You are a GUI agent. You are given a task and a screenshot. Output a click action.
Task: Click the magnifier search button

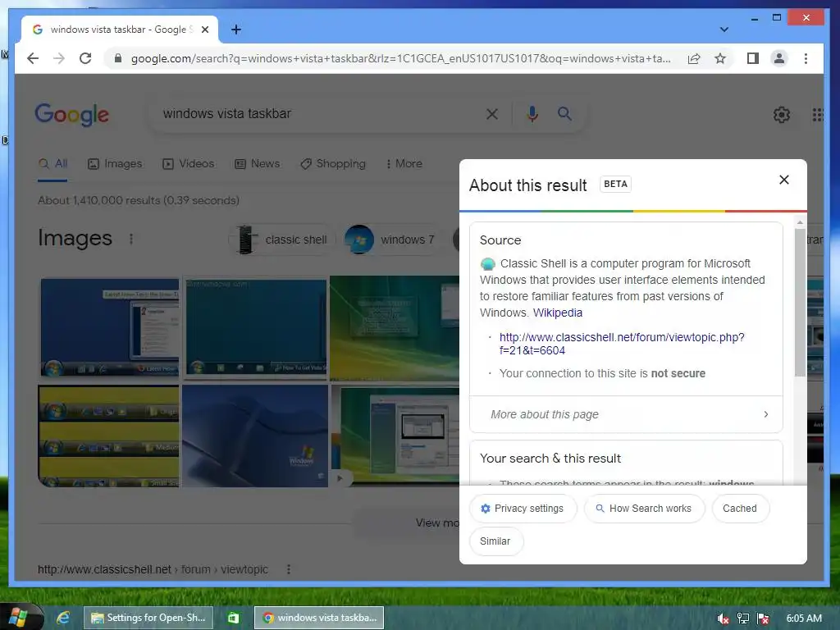(564, 113)
